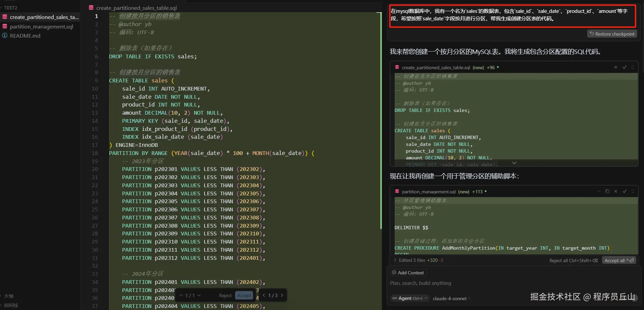Image resolution: width=644 pixels, height=310 pixels.
Task: Open partition_management.sql in the file explorer
Action: click(41, 26)
